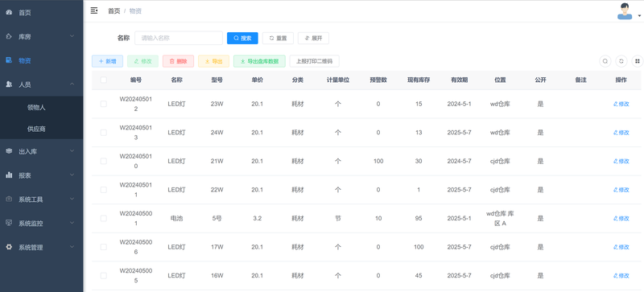Screen dimensions: 644x292
Task: Toggle the sidebar collapse hamburger icon
Action: (x=94, y=10)
